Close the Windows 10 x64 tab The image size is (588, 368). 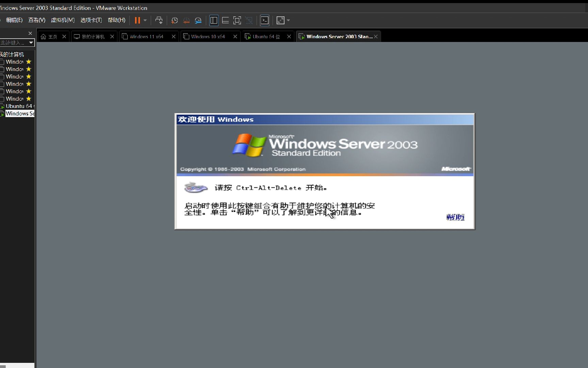pos(235,36)
